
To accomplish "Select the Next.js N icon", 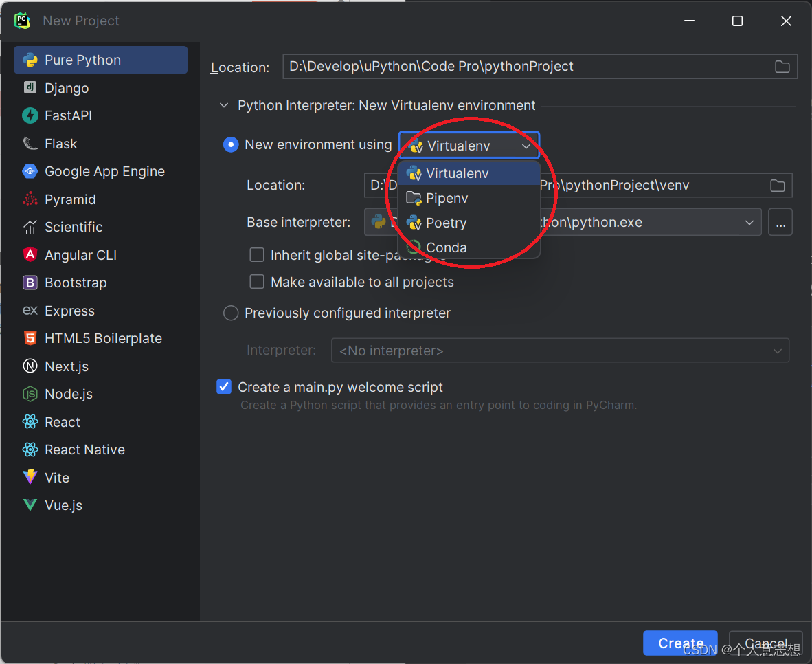I will pos(30,366).
